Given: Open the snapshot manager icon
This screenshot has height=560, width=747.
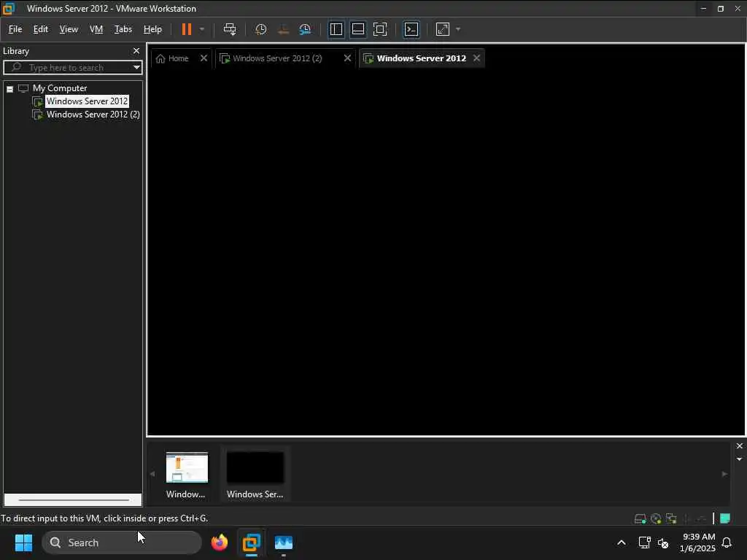Looking at the screenshot, I should click(305, 29).
